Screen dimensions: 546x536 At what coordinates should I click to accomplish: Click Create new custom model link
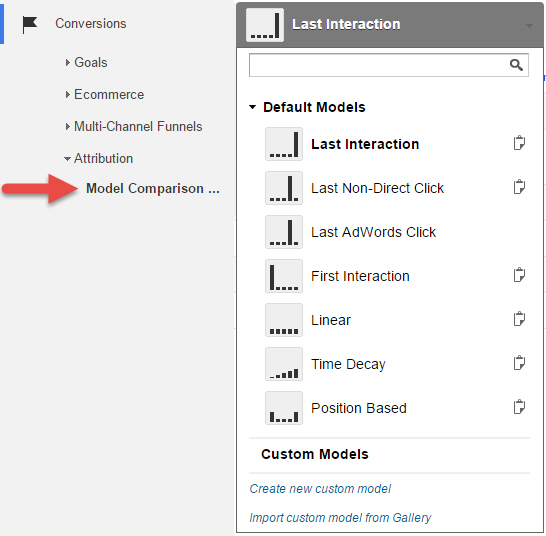tap(320, 489)
